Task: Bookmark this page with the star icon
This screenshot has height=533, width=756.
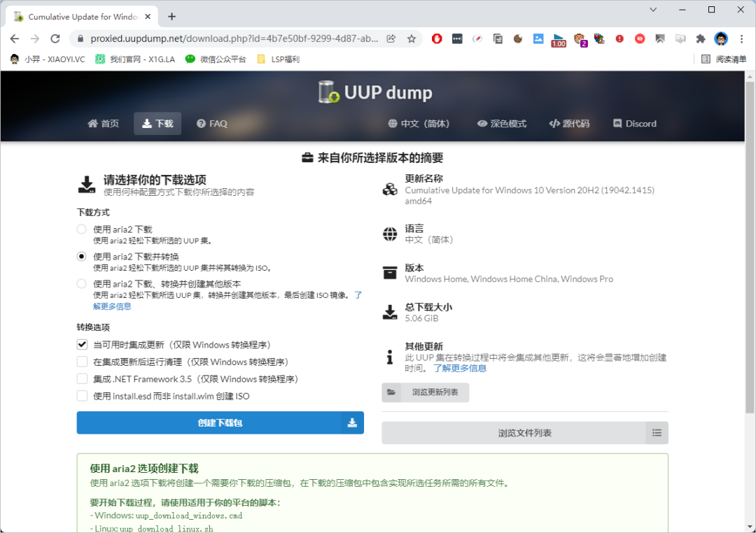Action: click(412, 38)
